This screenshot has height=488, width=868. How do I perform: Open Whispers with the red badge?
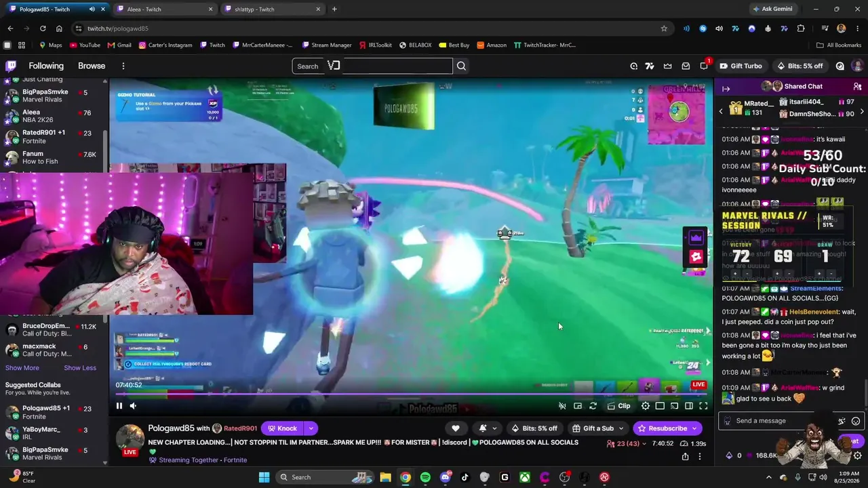coord(704,65)
